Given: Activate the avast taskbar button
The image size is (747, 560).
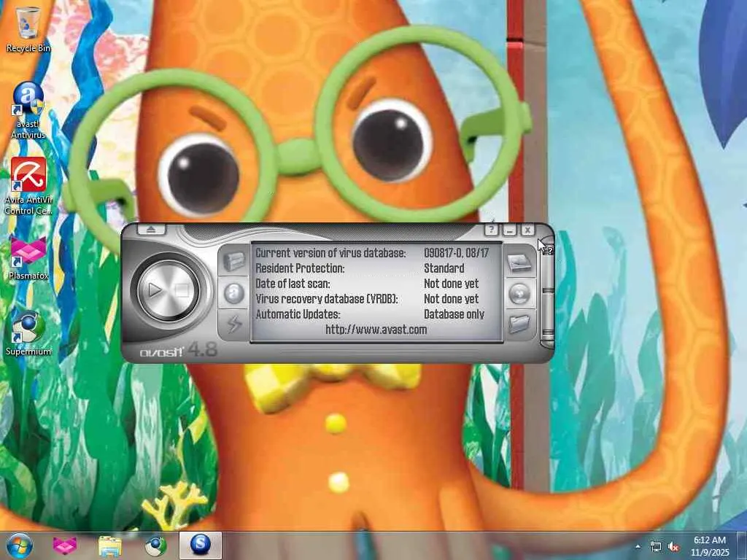Looking at the screenshot, I should (x=201, y=545).
